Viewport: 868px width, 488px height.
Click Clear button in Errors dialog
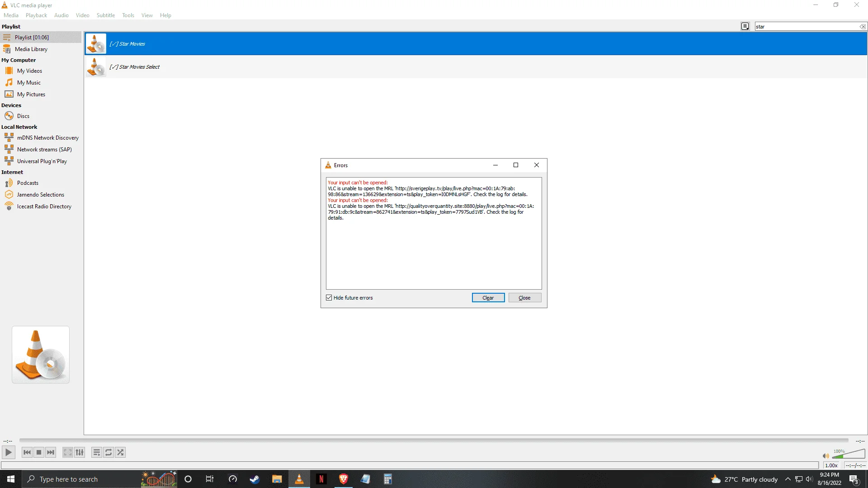tap(488, 298)
